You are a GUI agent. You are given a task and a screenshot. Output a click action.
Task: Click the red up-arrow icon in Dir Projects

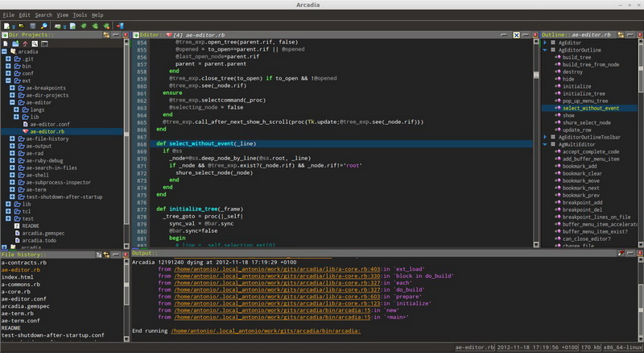25,44
